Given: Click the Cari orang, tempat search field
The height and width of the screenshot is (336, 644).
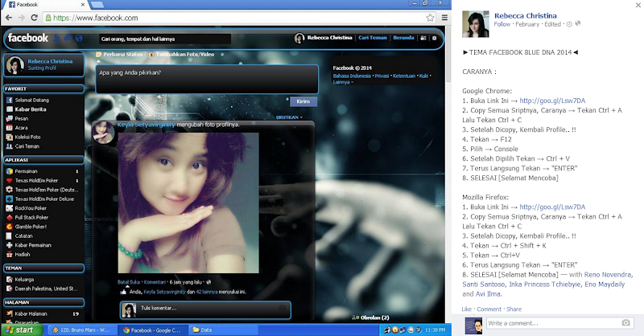Looking at the screenshot, I should (x=164, y=39).
